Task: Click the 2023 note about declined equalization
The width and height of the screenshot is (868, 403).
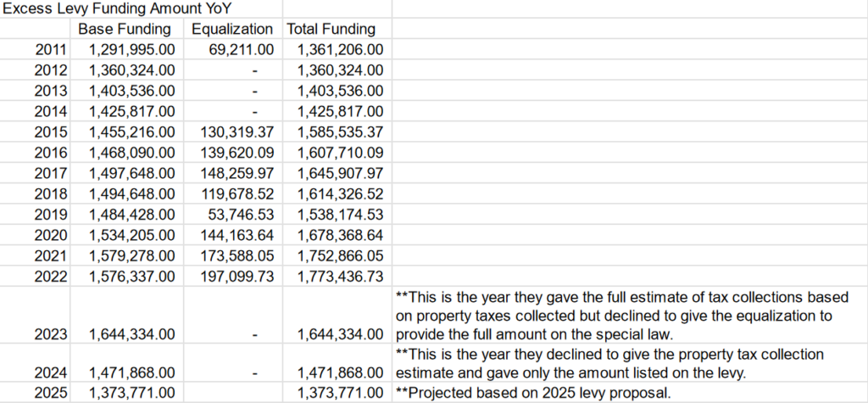Action: tap(622, 316)
